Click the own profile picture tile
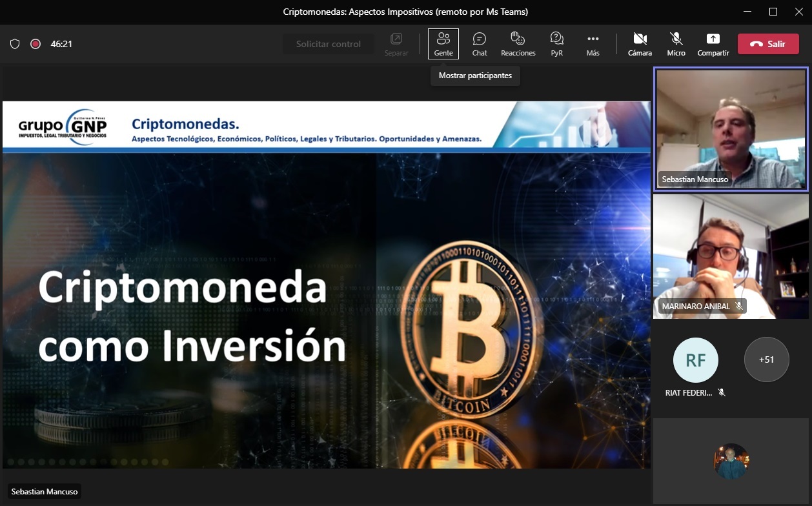The height and width of the screenshot is (506, 812). coord(731,461)
